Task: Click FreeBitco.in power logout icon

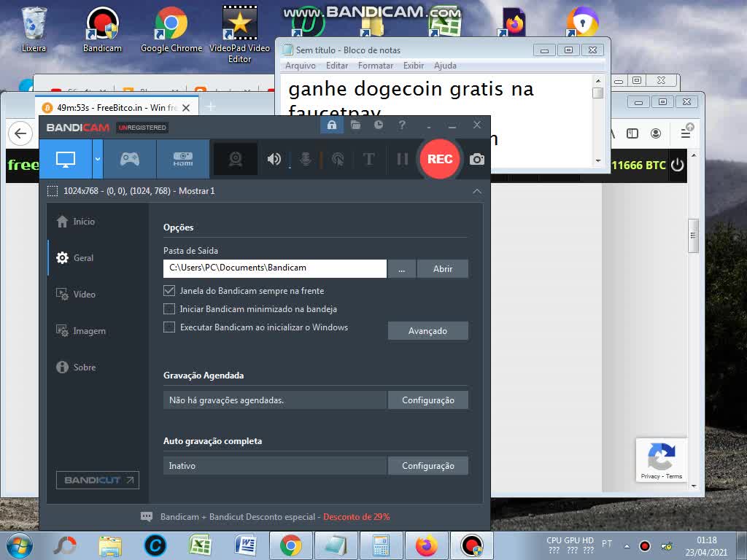Action: coord(677,166)
